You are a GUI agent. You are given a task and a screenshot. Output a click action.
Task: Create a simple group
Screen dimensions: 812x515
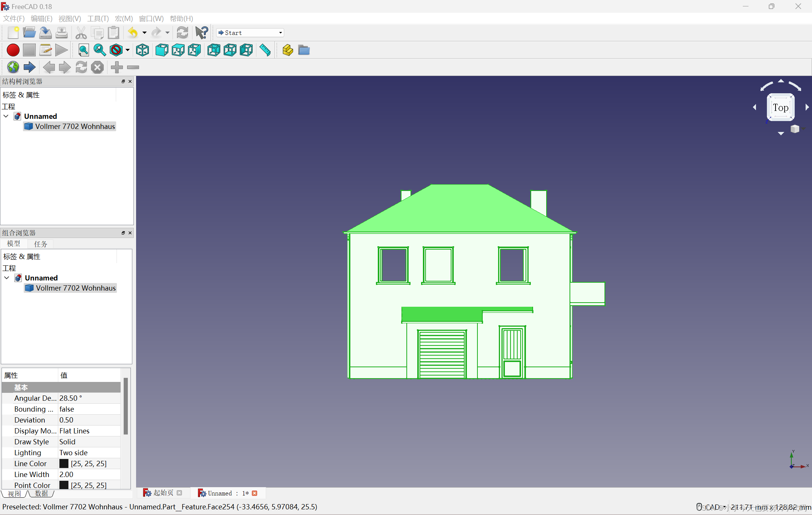pos(303,50)
